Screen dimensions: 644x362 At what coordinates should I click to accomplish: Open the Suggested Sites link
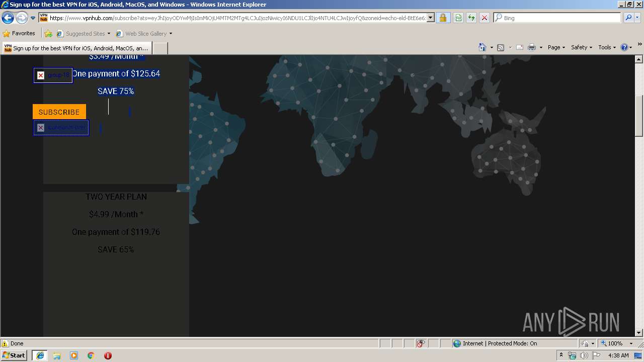click(83, 34)
